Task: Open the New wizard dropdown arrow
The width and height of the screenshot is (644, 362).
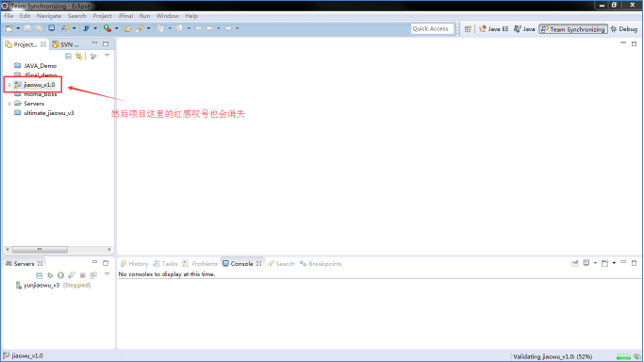Action: click(x=18, y=28)
